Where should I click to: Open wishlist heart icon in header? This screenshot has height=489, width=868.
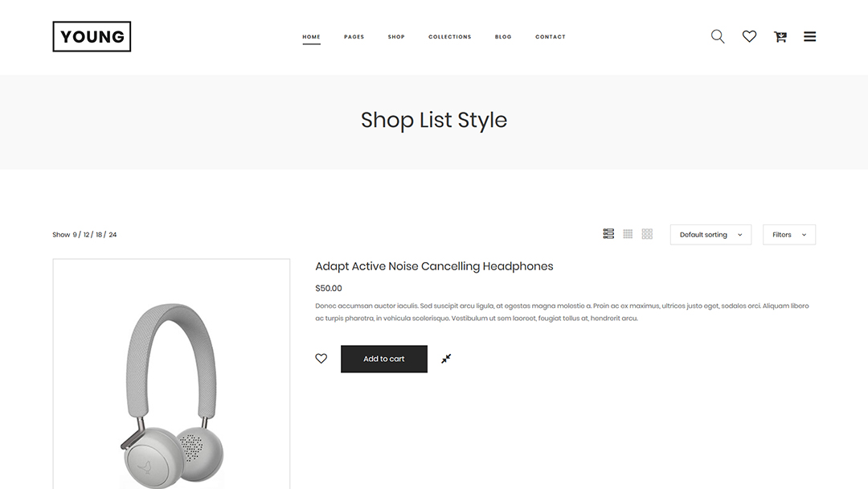coord(749,36)
